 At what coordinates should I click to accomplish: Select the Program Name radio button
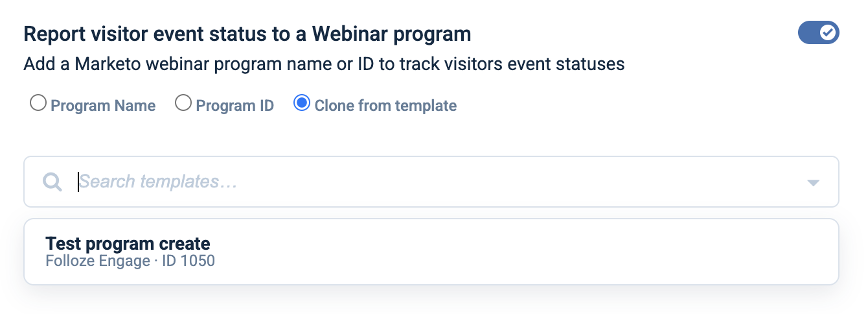point(38,104)
